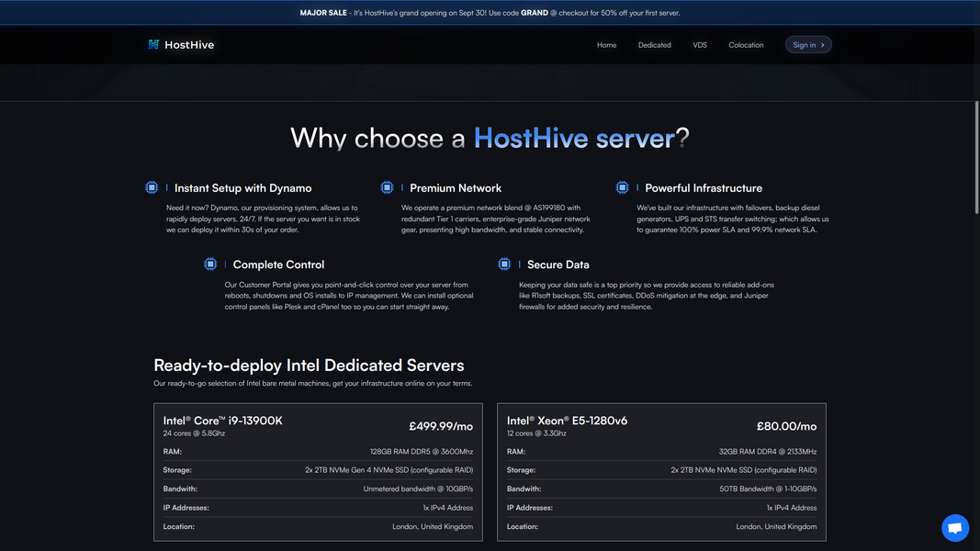This screenshot has width=980, height=551.
Task: Click chip icon beside Powerful Infrastructure
Action: (622, 187)
